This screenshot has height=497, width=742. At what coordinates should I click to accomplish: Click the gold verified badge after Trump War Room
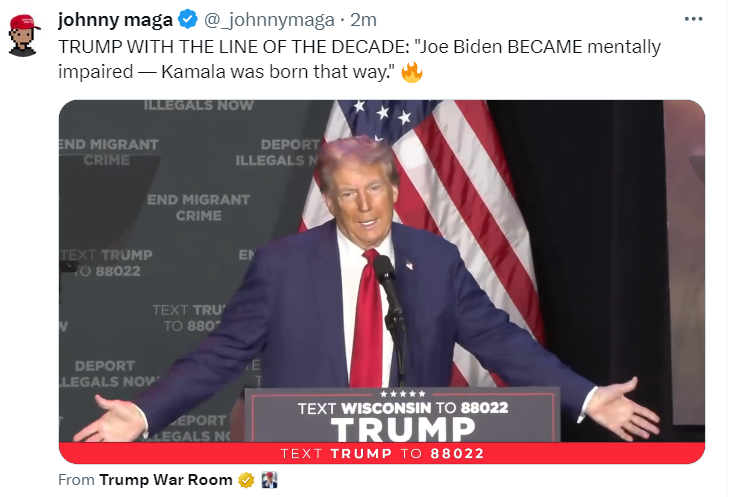(246, 480)
